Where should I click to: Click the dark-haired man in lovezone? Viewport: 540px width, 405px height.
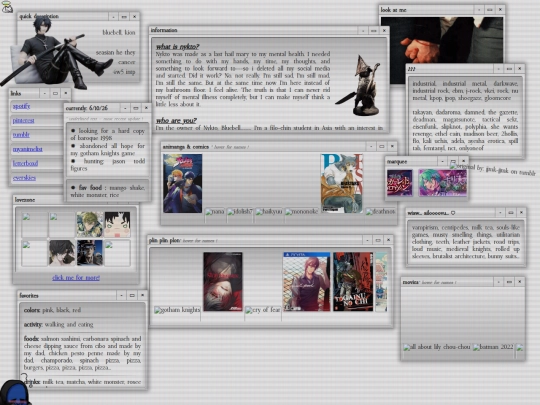coord(62,253)
